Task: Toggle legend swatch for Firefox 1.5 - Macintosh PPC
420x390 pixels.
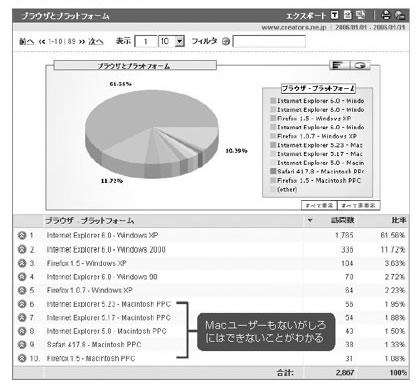Action: (273, 180)
